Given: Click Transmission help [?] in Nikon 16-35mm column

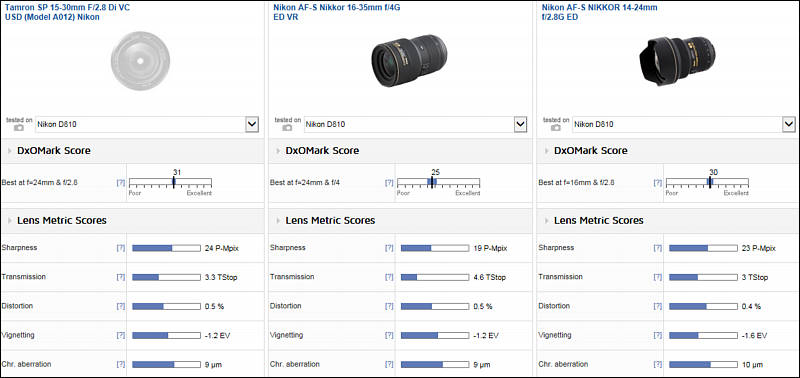Looking at the screenshot, I should coord(389,277).
